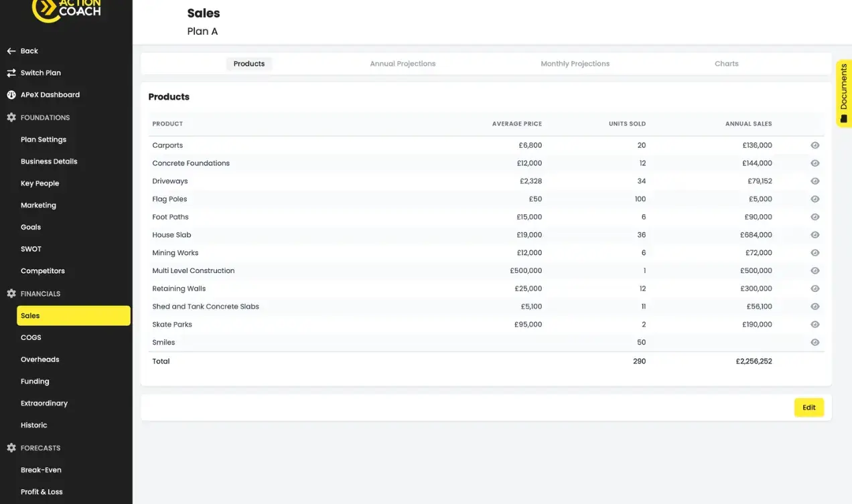Screen dimensions: 852x504
Task: Toggle the eye icon for Skate Parks
Action: coord(815,325)
